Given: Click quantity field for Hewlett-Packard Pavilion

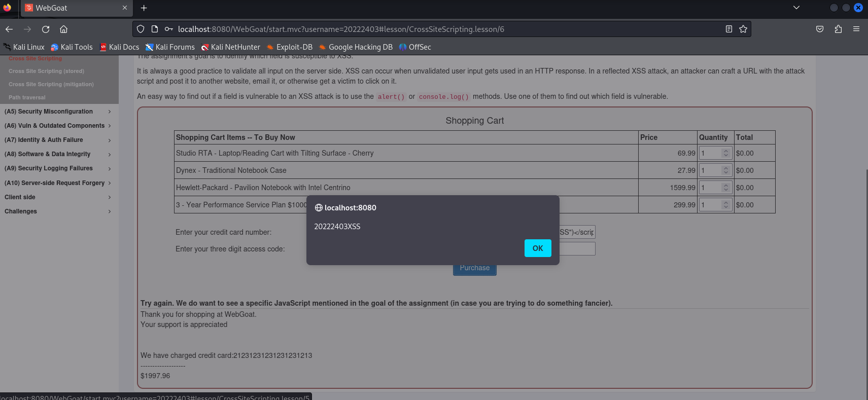Looking at the screenshot, I should [715, 188].
